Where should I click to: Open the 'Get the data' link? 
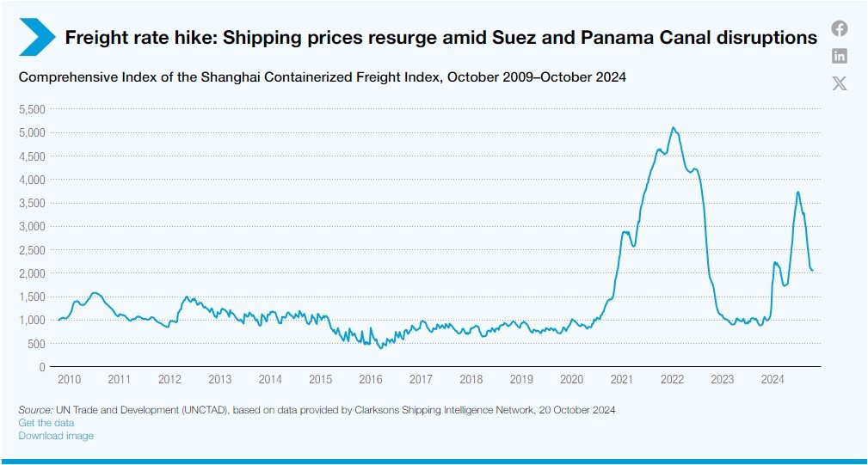click(46, 423)
